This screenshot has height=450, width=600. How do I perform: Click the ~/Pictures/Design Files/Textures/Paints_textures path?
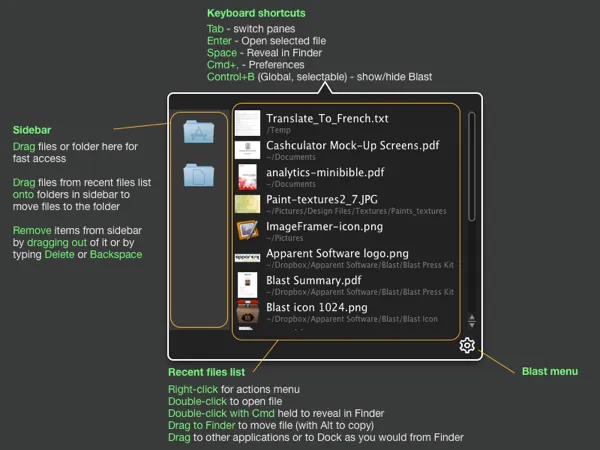356,211
